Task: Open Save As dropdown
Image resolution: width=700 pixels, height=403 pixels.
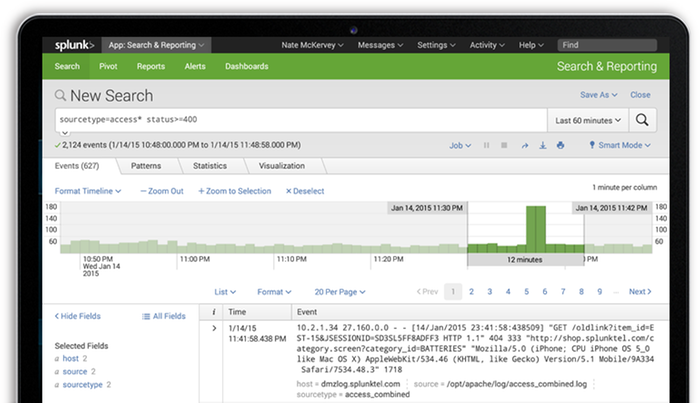Action: tap(599, 95)
